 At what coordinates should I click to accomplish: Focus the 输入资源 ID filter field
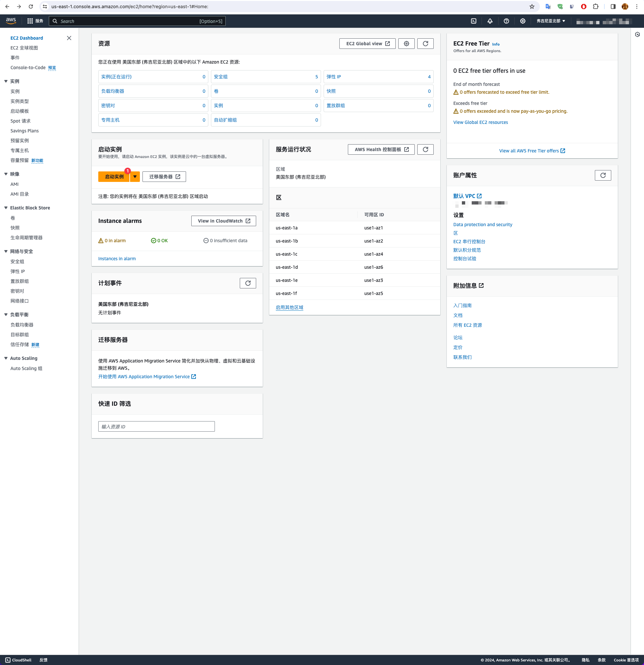156,426
